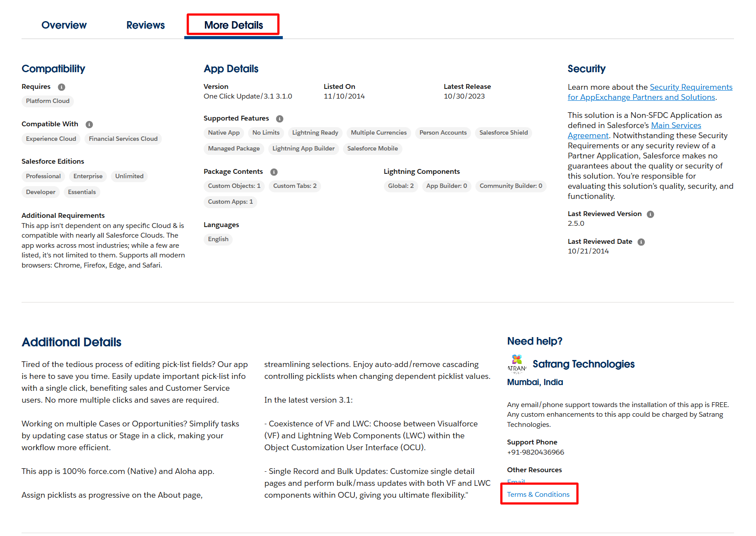The image size is (756, 536).
Task: Click the Essentials edition tag
Action: point(82,192)
